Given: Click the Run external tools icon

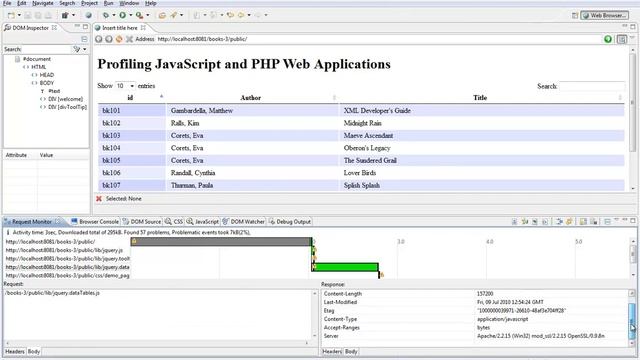Looking at the screenshot, I should click(x=139, y=16).
